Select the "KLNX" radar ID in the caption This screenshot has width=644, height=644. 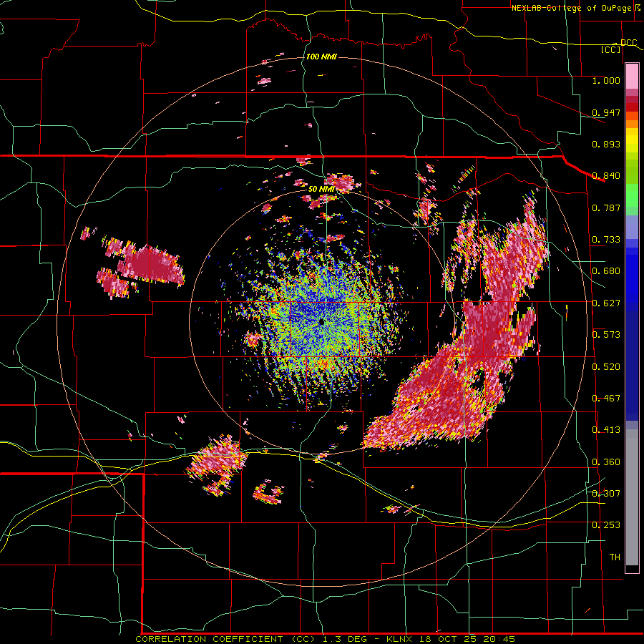(x=401, y=639)
